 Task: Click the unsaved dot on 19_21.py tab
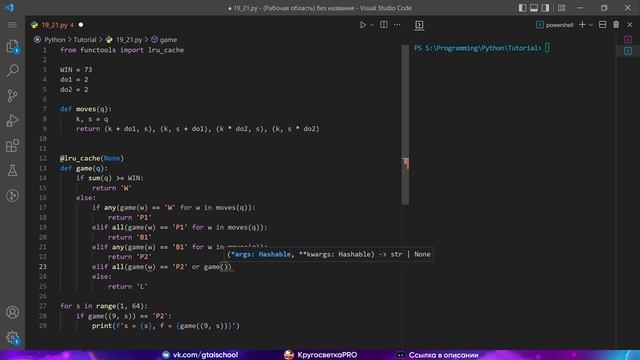[x=81, y=25]
